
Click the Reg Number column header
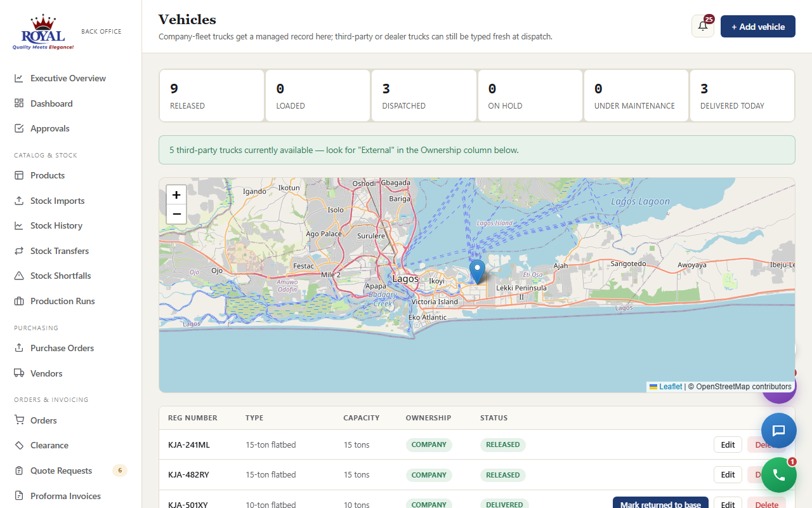(x=193, y=418)
